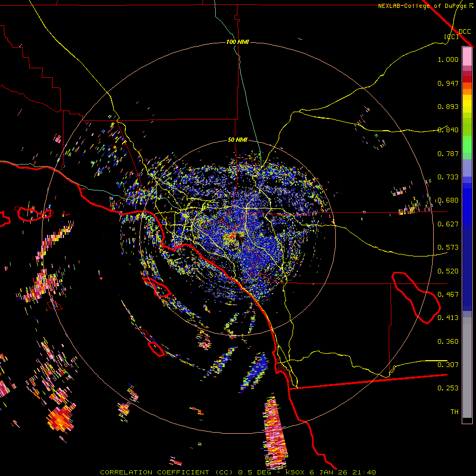Select the 1.000 value on the scale

coord(448,59)
